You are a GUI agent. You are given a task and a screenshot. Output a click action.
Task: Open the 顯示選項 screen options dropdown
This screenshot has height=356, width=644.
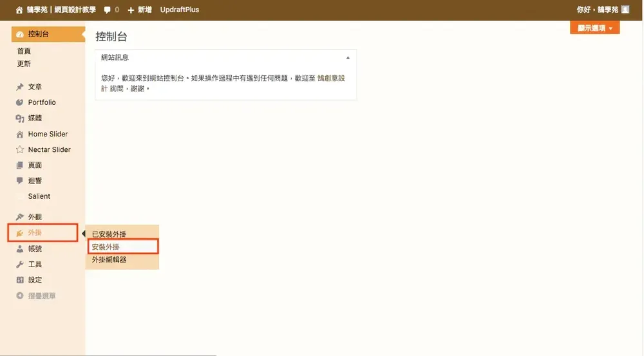[x=594, y=28]
